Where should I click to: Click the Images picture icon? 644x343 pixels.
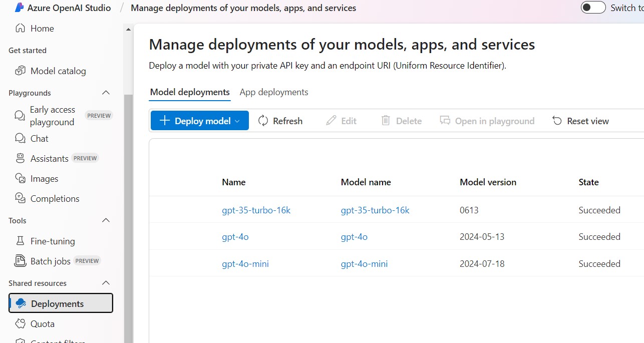tap(20, 178)
